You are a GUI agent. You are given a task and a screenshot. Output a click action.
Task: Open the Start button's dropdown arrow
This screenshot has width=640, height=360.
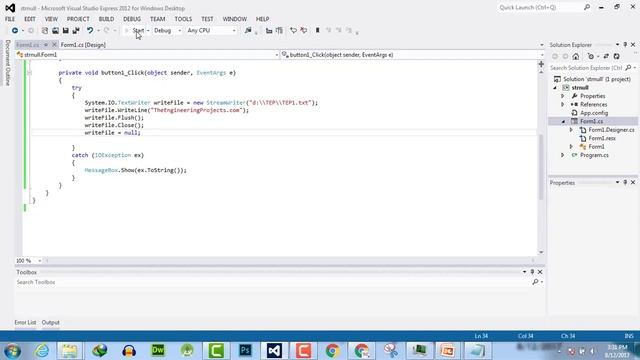click(x=148, y=31)
